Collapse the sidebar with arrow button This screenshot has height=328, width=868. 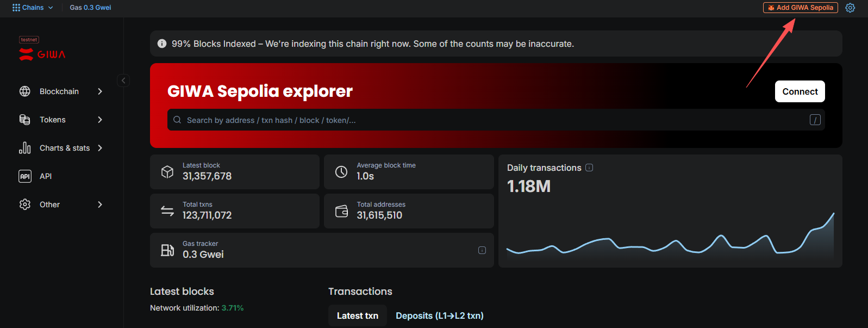123,81
